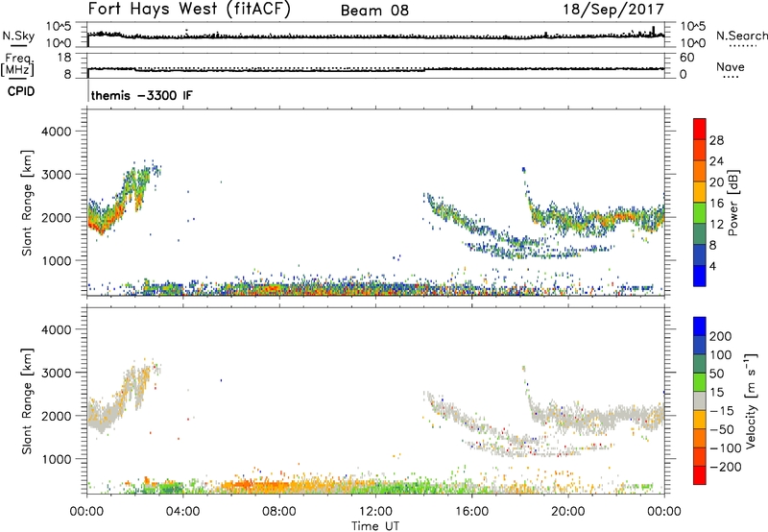Click the '200' value on Velocity colorbar
The height and width of the screenshot is (532, 768).
click(x=721, y=336)
